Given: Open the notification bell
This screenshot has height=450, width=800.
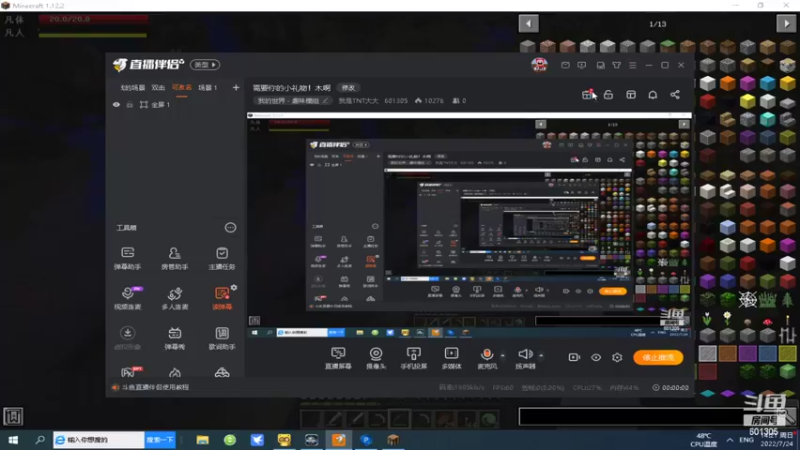Looking at the screenshot, I should point(653,95).
